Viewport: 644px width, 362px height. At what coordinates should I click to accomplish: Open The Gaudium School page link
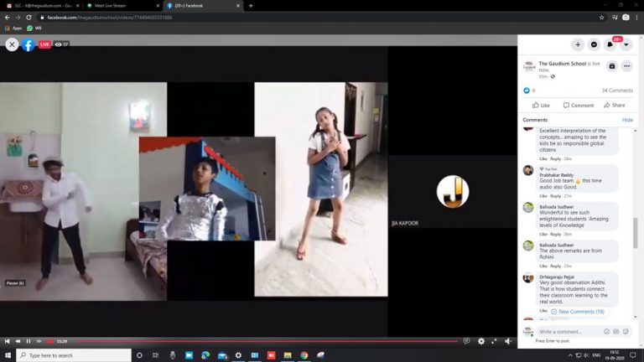563,64
